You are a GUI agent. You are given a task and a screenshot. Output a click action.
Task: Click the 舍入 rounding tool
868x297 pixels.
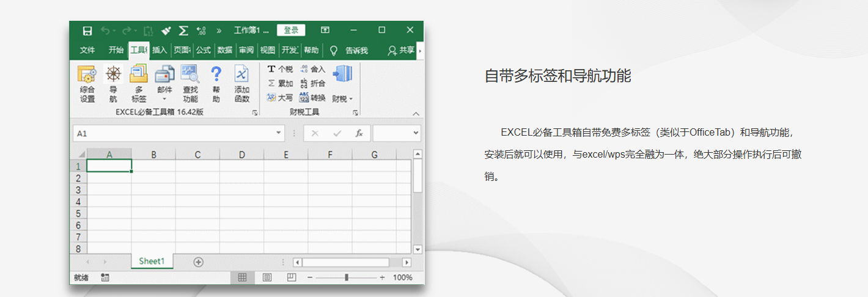pyautogui.click(x=312, y=69)
